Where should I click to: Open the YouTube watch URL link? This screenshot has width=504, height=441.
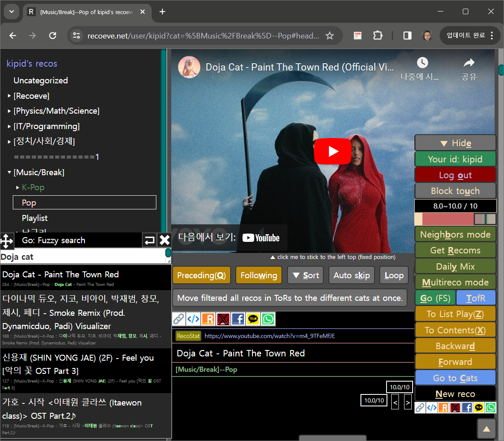pos(270,336)
